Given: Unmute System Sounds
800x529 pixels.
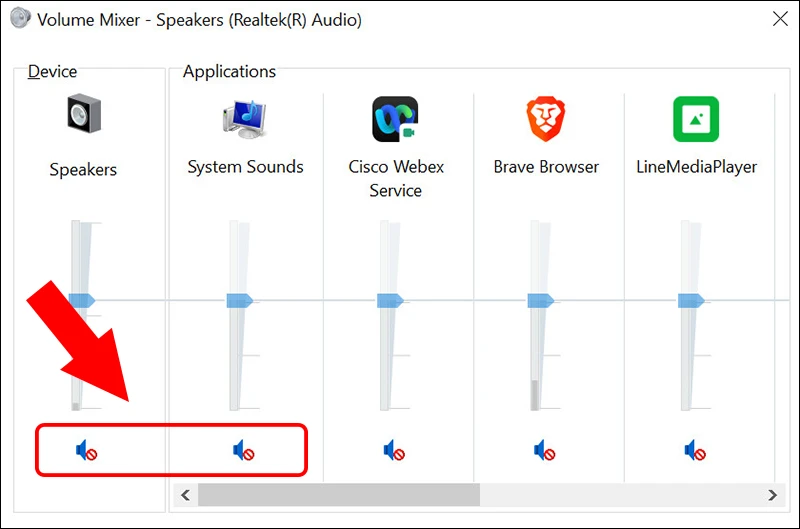Looking at the screenshot, I should (x=244, y=452).
